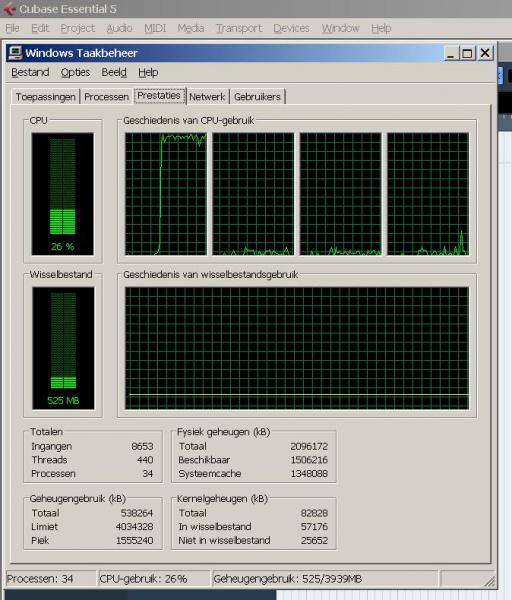Click the Threads value 440
The height and width of the screenshot is (600, 512).
coord(145,460)
